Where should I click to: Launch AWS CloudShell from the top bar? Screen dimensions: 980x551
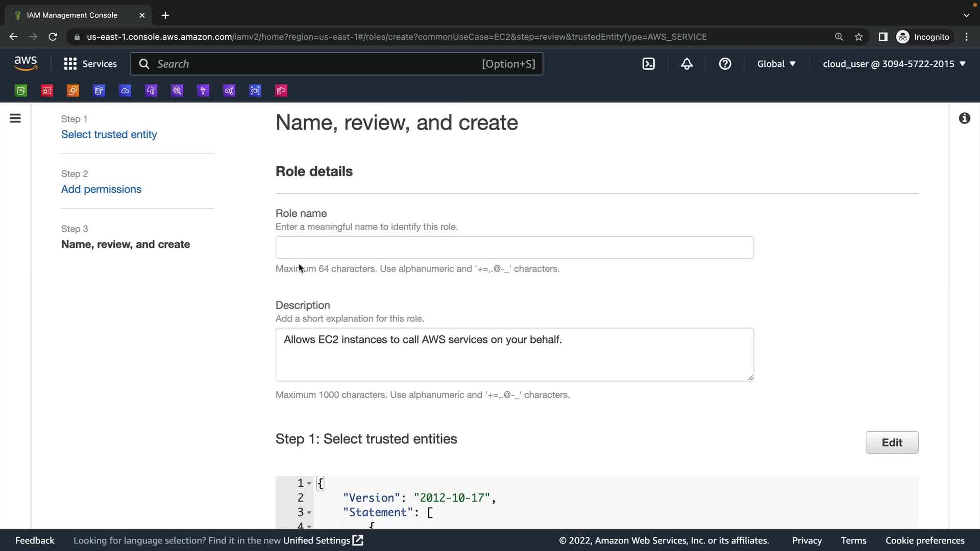coord(648,64)
